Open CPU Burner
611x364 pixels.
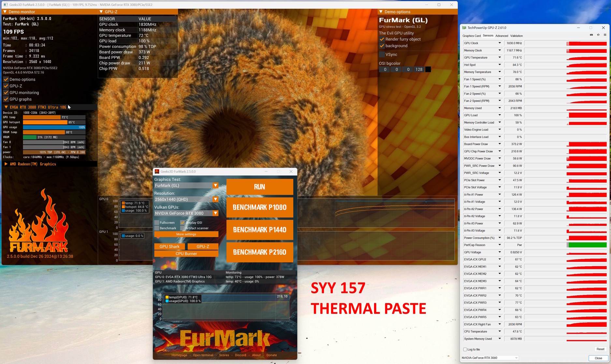click(x=186, y=254)
